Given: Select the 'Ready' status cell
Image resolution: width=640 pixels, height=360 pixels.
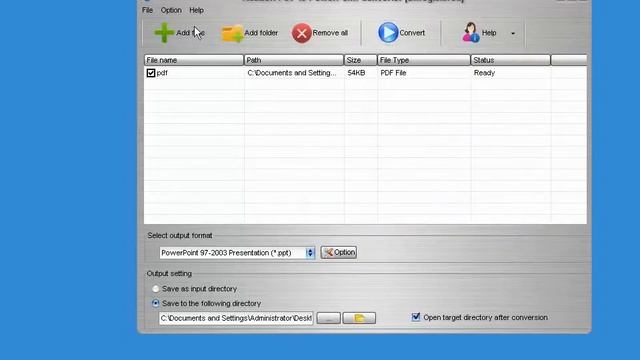Looking at the screenshot, I should pos(484,73).
